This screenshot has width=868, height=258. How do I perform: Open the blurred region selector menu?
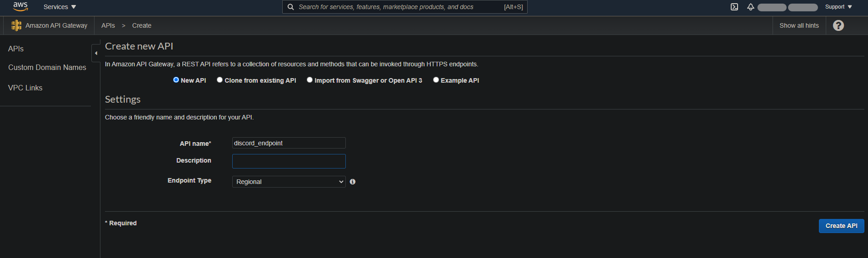click(803, 7)
